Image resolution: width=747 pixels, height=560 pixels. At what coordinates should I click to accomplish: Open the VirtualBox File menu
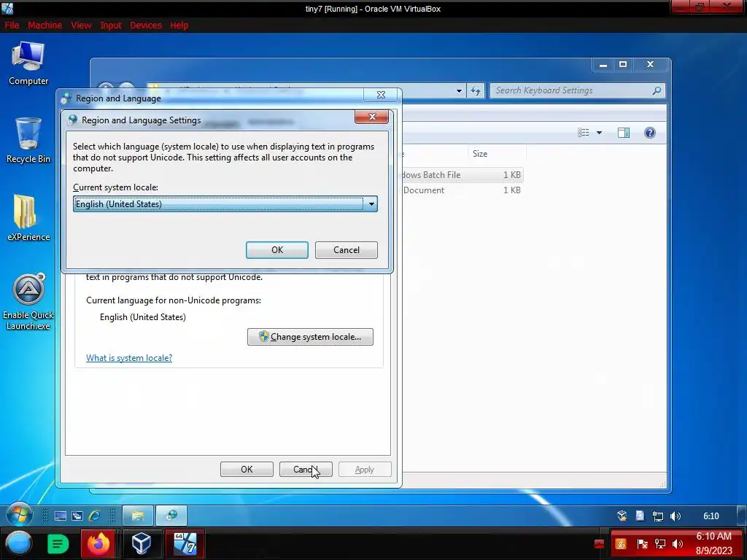click(x=12, y=26)
